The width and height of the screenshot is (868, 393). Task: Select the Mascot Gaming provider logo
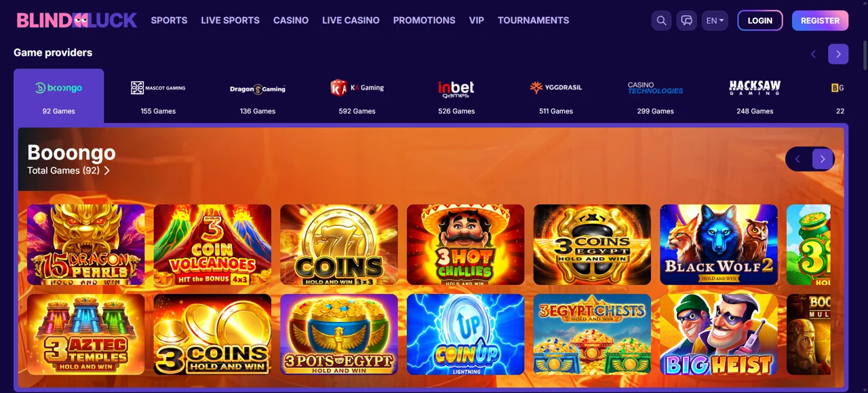pyautogui.click(x=158, y=88)
